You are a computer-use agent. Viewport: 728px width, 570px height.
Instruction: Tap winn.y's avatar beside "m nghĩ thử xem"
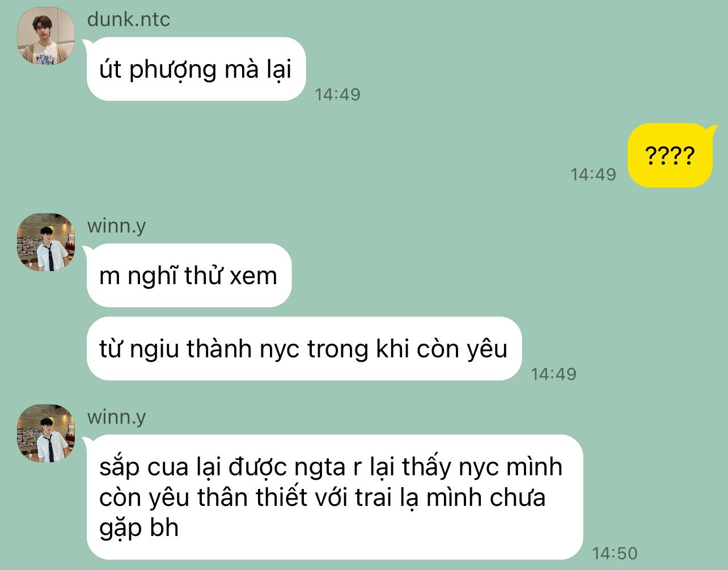click(46, 242)
